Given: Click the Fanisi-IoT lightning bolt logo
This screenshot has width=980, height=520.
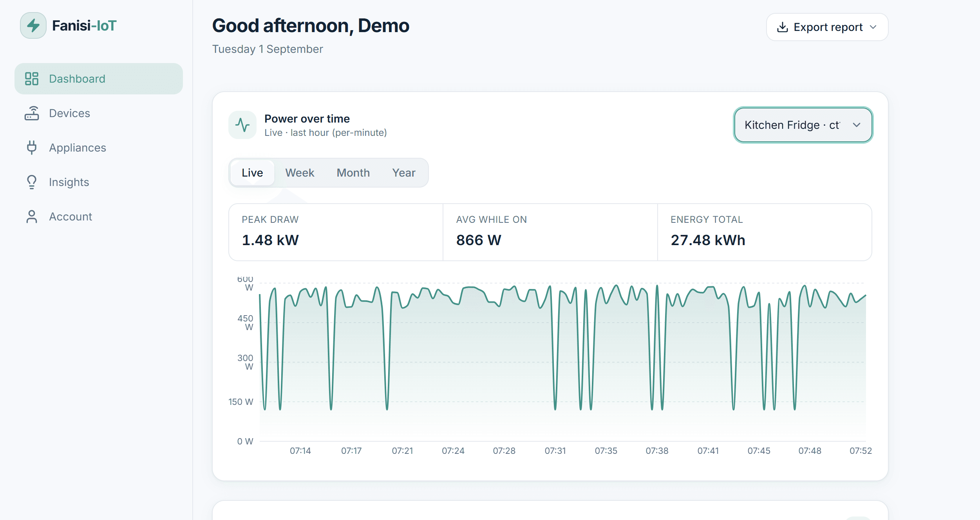Looking at the screenshot, I should [x=33, y=26].
